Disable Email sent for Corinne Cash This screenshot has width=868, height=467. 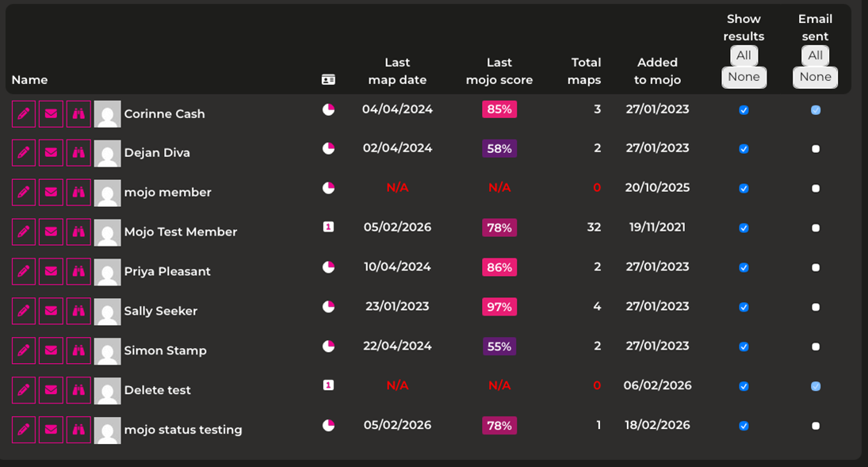click(x=815, y=109)
